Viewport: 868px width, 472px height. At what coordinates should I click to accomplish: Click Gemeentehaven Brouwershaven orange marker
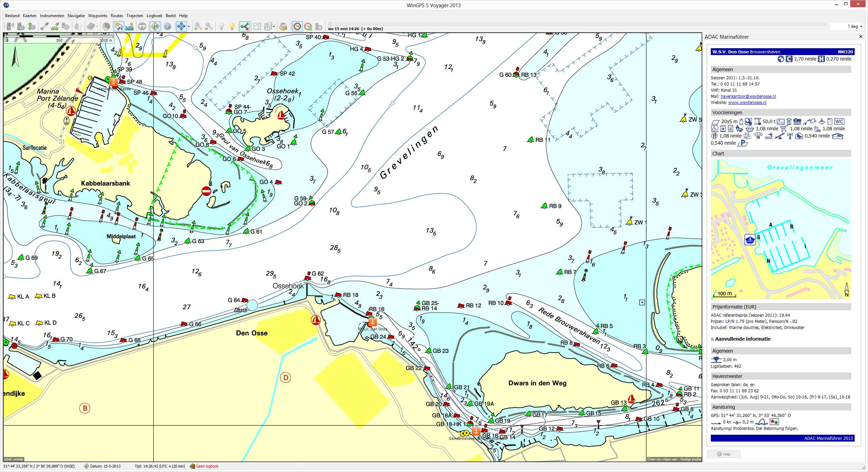click(476, 431)
